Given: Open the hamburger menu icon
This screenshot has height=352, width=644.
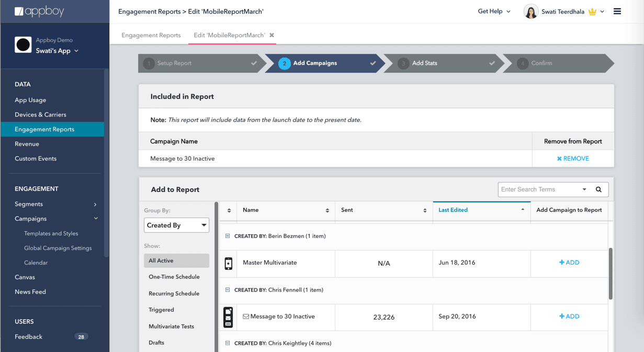Looking at the screenshot, I should pos(617,12).
